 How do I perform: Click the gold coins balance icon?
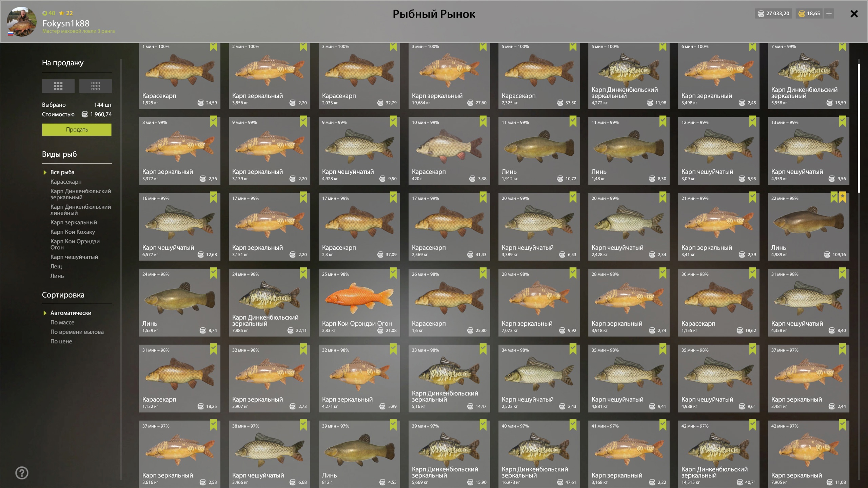tap(802, 14)
